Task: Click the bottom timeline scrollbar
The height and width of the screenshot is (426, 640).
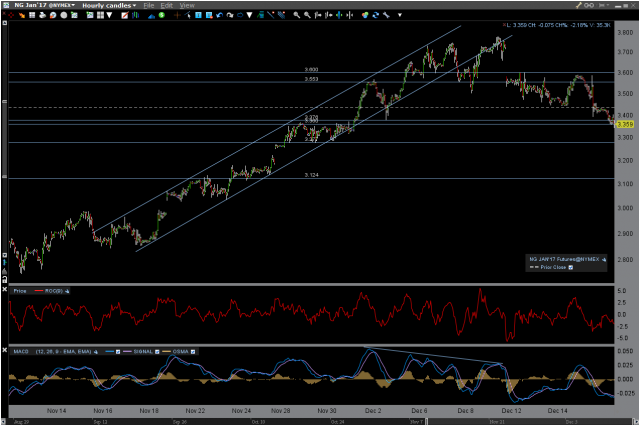Action: 318,422
